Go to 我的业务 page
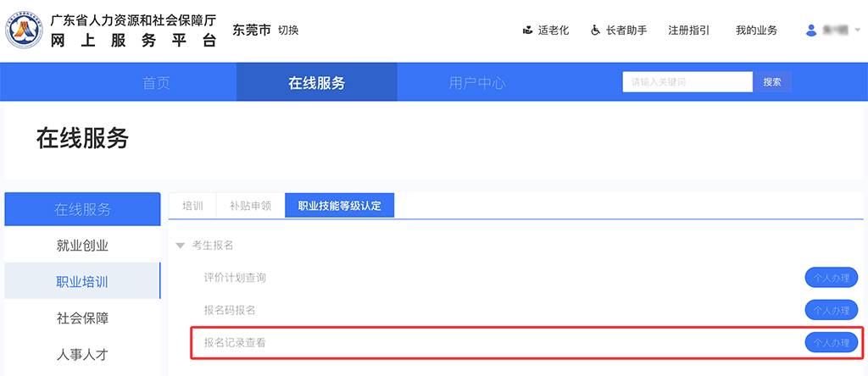Image resolution: width=868 pixels, height=376 pixels. [x=756, y=30]
